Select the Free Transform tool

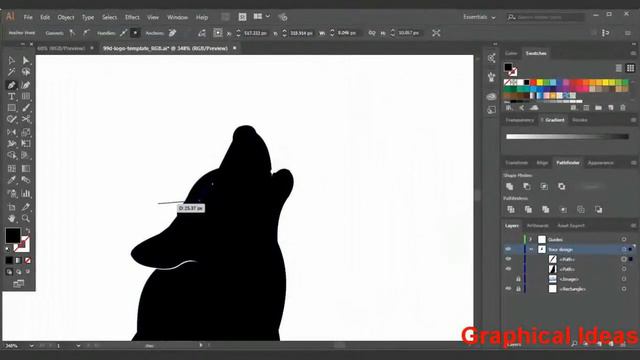[x=26, y=144]
